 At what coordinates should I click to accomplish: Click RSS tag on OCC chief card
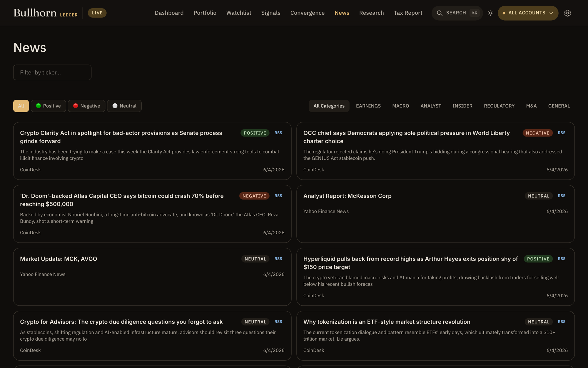(562, 133)
